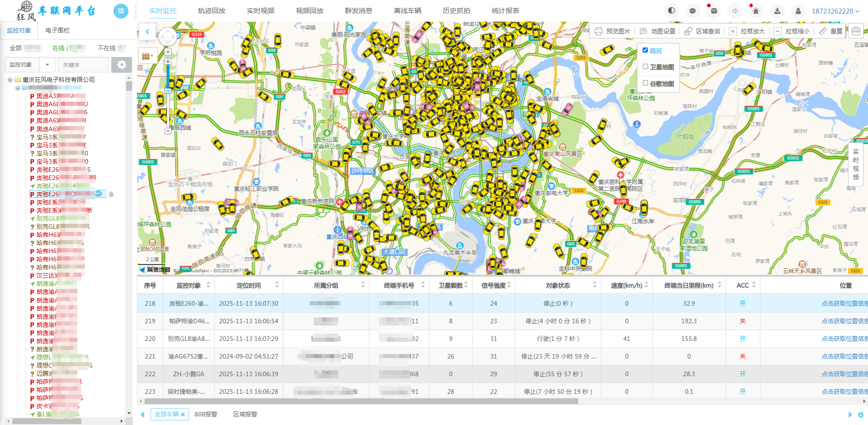Click the download icon in header
This screenshot has height=425, width=868.
click(777, 11)
